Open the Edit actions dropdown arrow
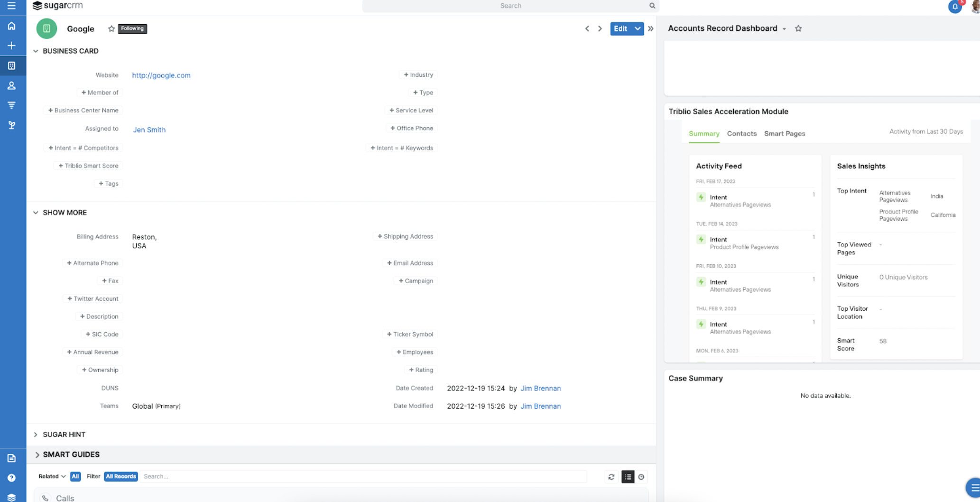Image resolution: width=980 pixels, height=502 pixels. click(x=638, y=28)
